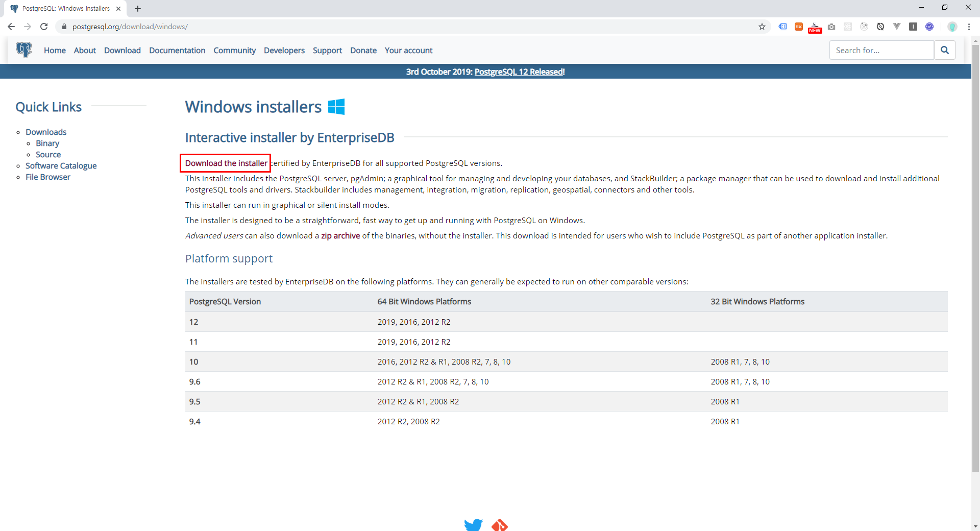Click the Download the installer link
Viewport: 980px width, 531px height.
(226, 163)
